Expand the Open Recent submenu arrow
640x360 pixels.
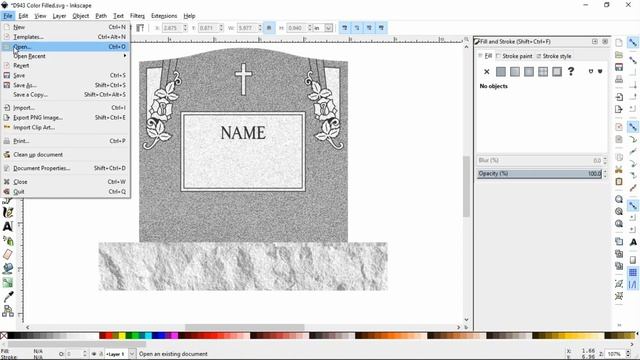coord(125,56)
